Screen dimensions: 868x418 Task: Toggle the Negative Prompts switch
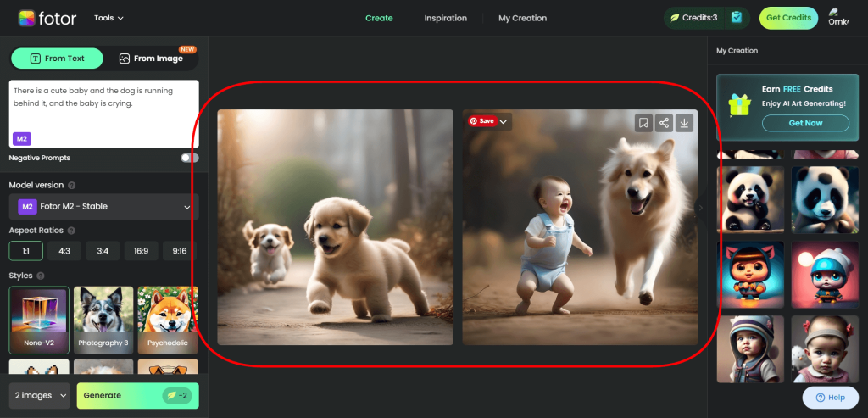190,158
